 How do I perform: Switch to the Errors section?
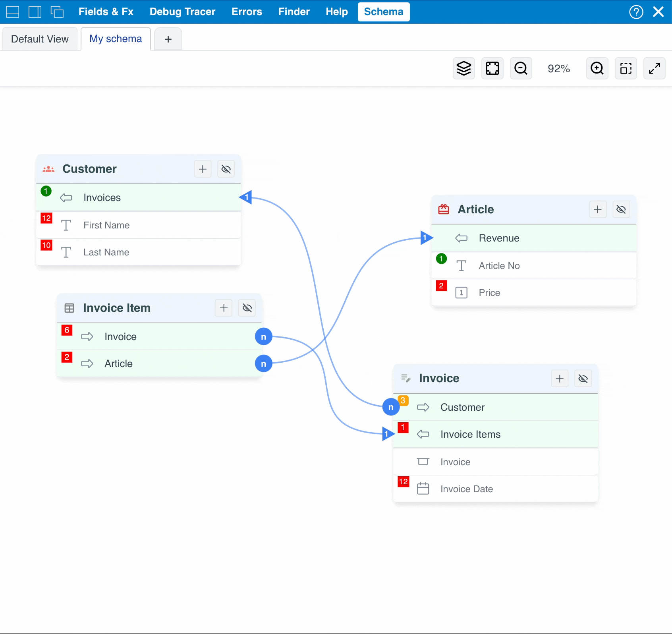point(247,12)
